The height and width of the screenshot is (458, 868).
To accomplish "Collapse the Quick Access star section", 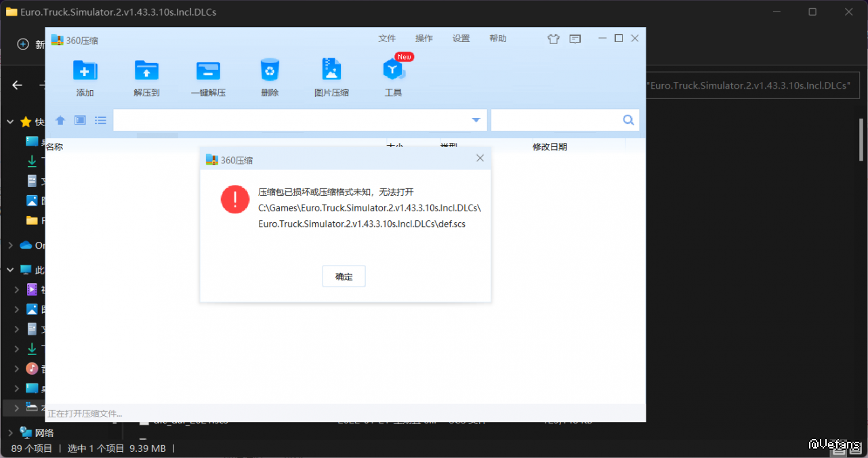I will coord(10,122).
